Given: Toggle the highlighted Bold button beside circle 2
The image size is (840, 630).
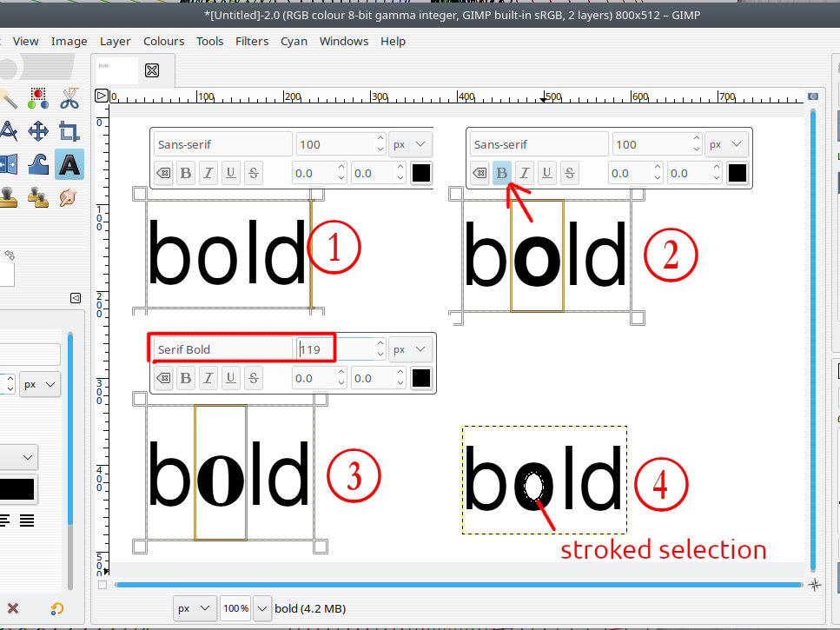Looking at the screenshot, I should point(502,173).
